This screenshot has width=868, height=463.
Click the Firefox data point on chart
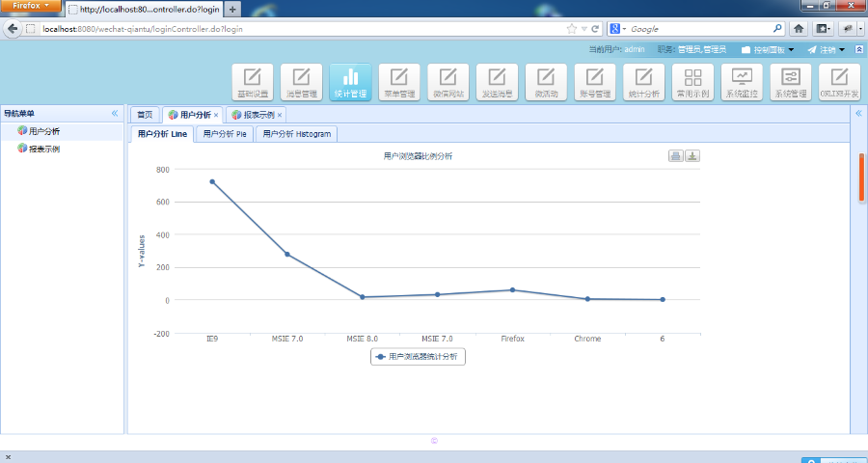pyautogui.click(x=513, y=289)
